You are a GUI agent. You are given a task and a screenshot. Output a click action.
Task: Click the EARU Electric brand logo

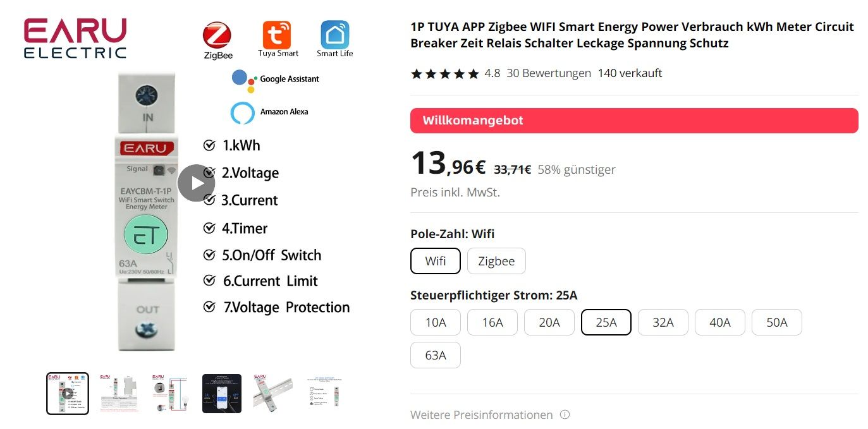pos(75,39)
